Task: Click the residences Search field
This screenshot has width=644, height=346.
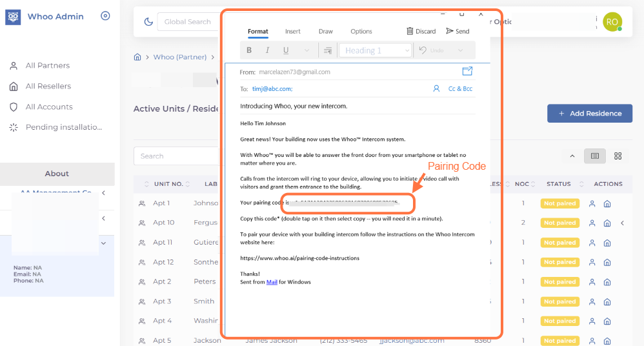Action: [x=177, y=156]
